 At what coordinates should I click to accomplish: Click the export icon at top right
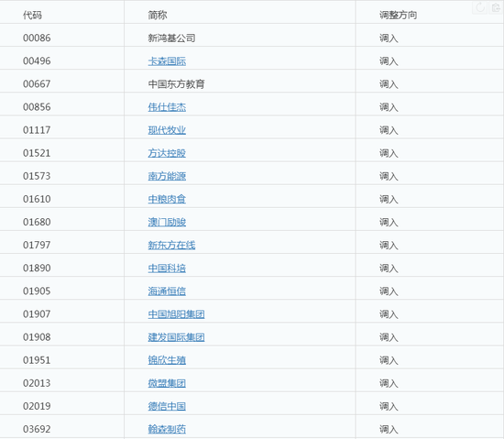[497, 7]
